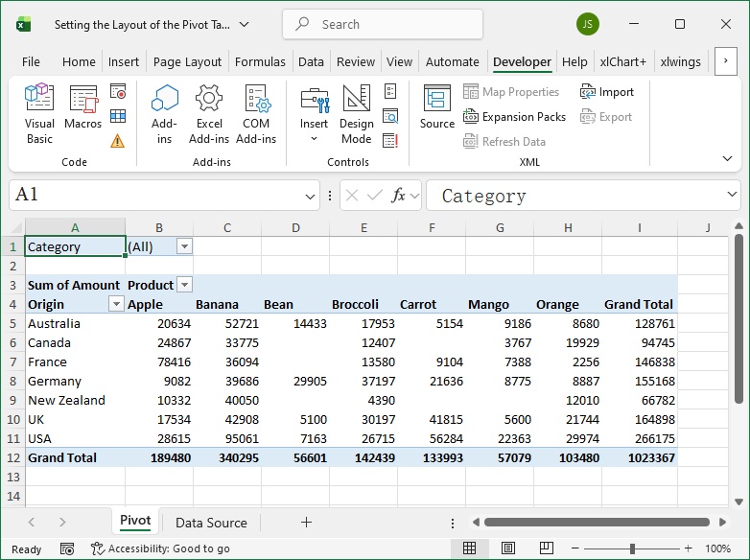
Task: Open the Category filter dropdown
Action: tap(184, 246)
